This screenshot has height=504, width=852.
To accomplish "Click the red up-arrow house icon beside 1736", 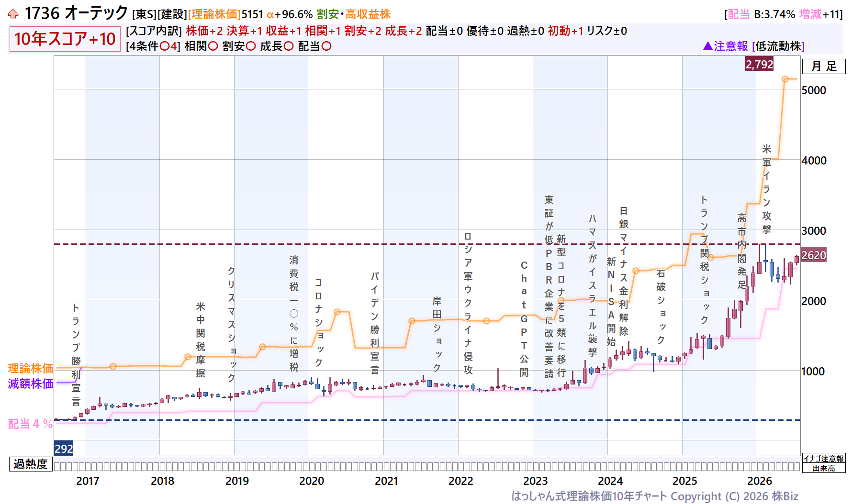I will click(x=13, y=14).
